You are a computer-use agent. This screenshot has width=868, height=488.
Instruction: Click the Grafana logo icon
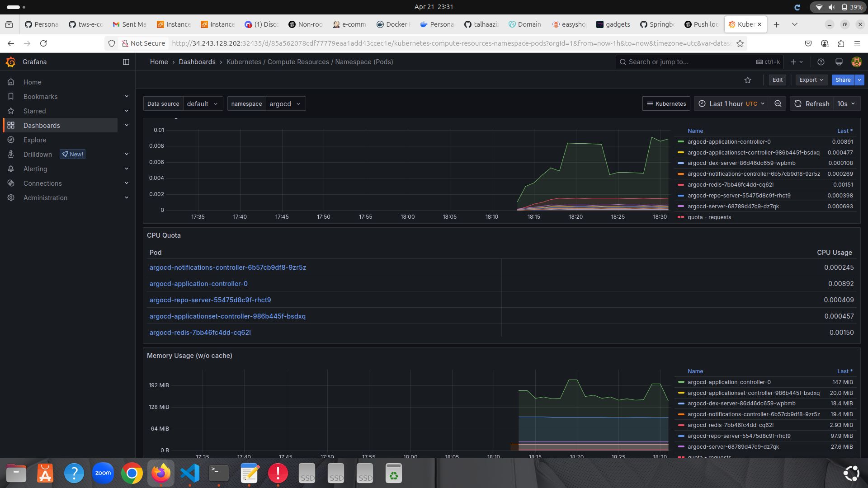(11, 62)
